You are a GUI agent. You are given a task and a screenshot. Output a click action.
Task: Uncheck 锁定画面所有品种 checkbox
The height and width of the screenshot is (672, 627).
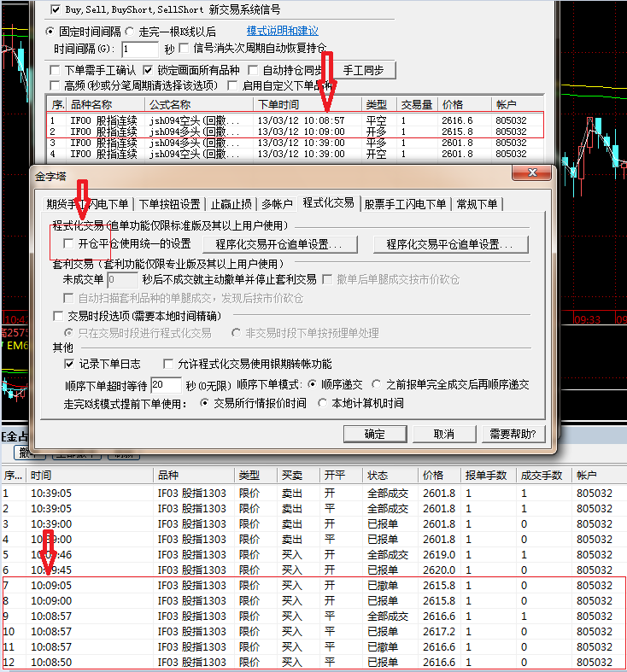click(149, 70)
